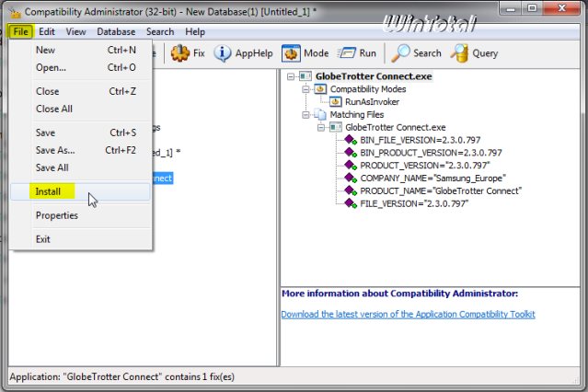588x392 pixels.
Task: Click the COMPANY_NAME attribute icon
Action: 351,179
